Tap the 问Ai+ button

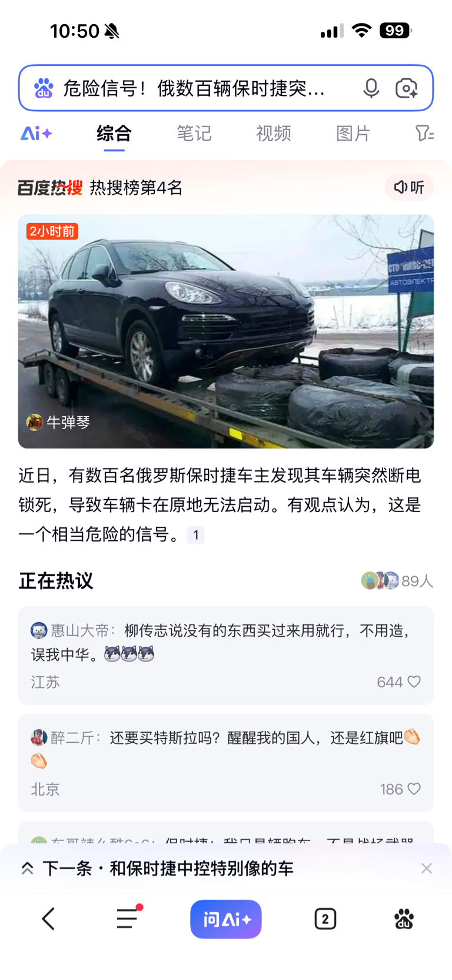[x=226, y=919]
